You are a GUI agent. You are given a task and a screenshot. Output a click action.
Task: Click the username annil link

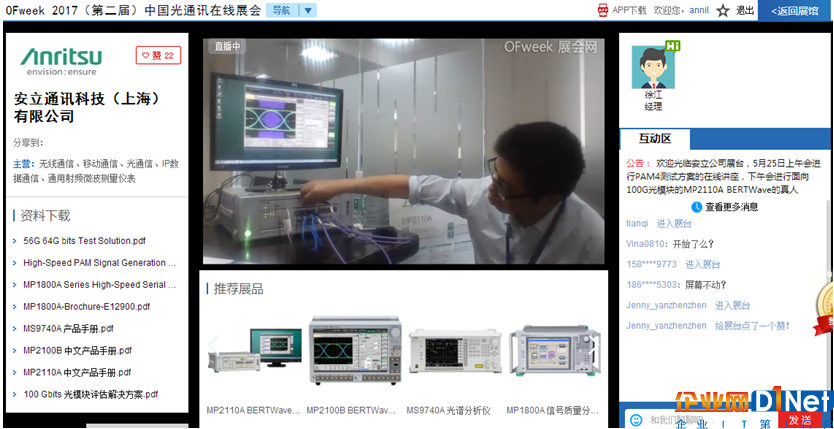pos(699,10)
